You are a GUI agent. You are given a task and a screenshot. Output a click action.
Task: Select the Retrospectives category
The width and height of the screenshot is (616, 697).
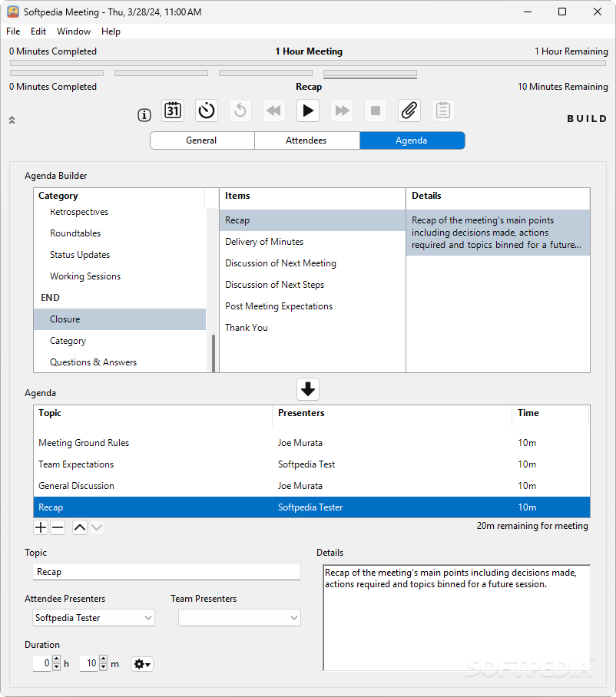pyautogui.click(x=120, y=212)
